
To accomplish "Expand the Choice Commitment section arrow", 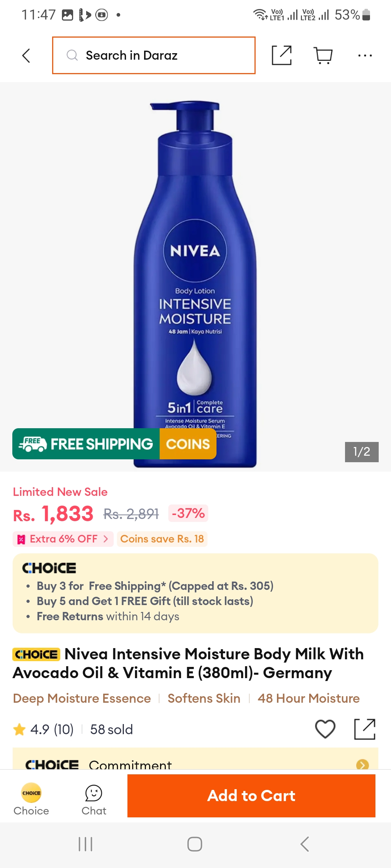I will [362, 764].
